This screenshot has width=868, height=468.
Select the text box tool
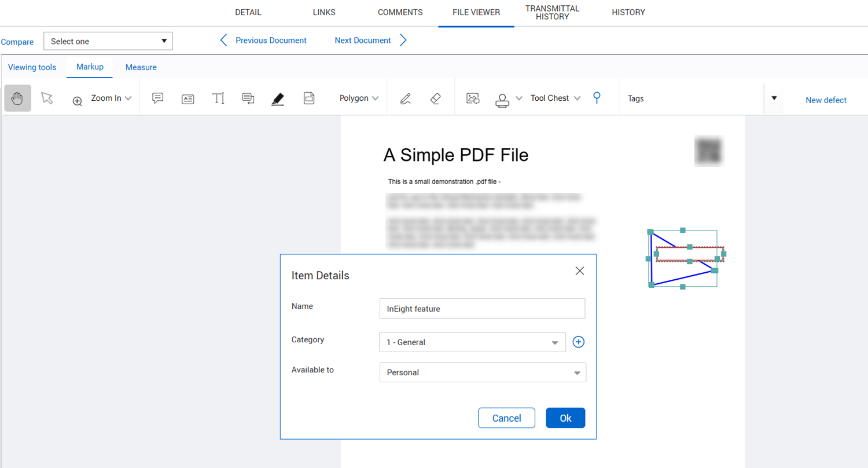tap(188, 99)
